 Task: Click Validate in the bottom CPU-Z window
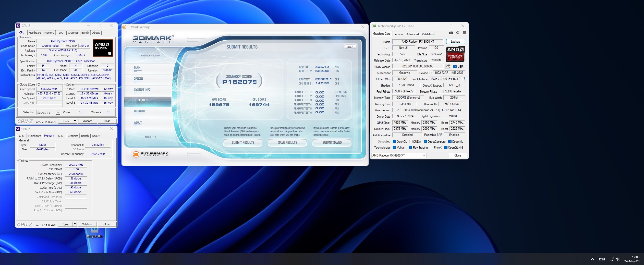87,224
